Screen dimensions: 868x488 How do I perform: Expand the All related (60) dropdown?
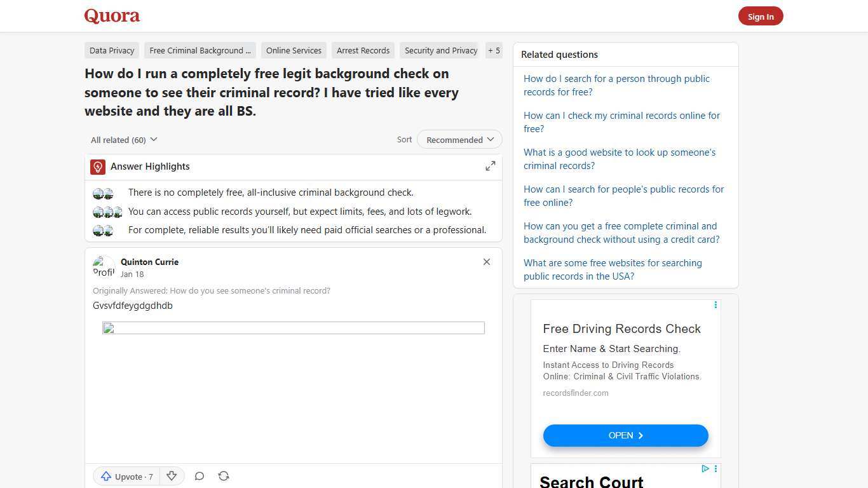123,139
